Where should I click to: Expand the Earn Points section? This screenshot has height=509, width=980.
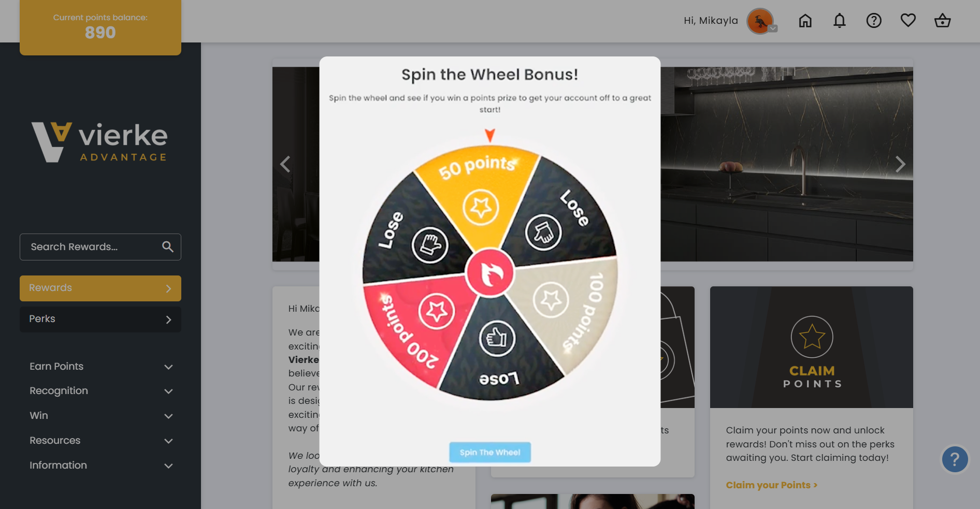coord(100,367)
